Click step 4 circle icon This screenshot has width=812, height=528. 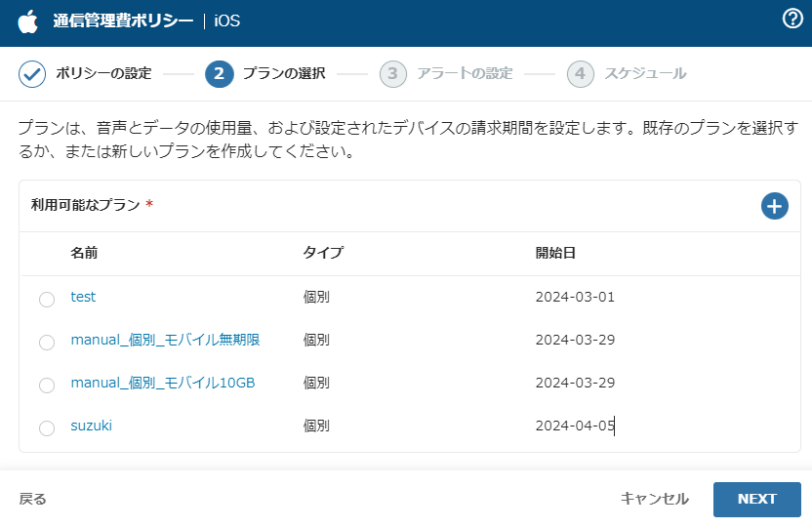[x=580, y=74]
